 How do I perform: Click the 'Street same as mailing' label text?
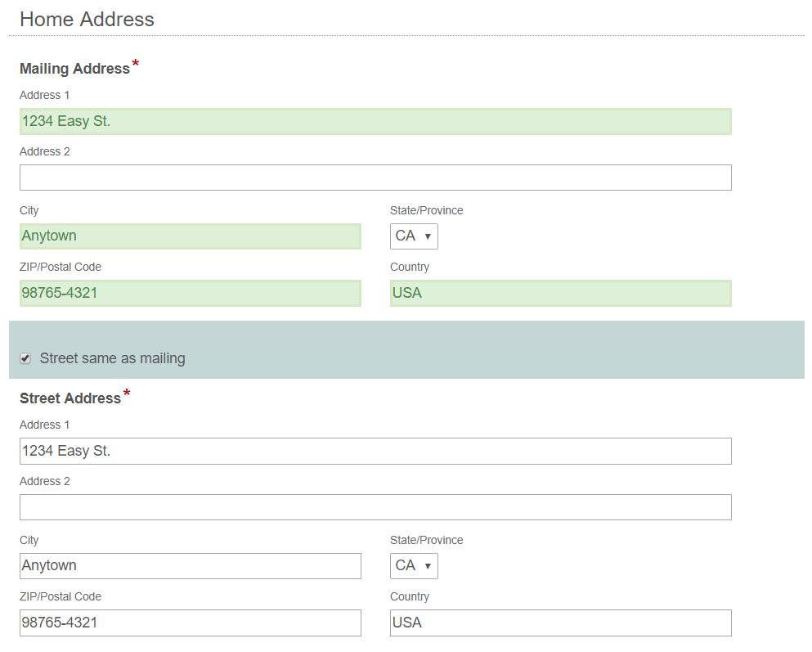click(112, 358)
